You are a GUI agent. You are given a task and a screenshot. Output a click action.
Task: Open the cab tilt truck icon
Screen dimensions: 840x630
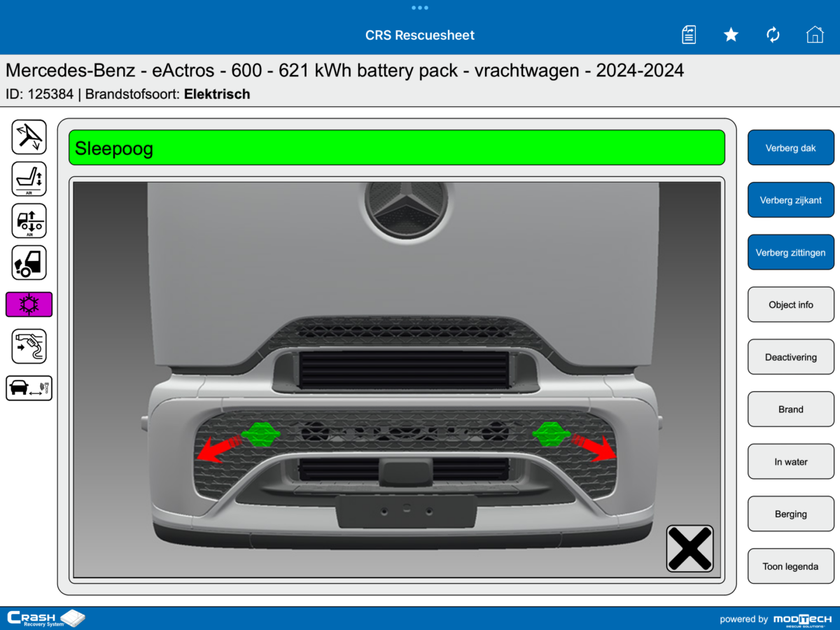(29, 263)
